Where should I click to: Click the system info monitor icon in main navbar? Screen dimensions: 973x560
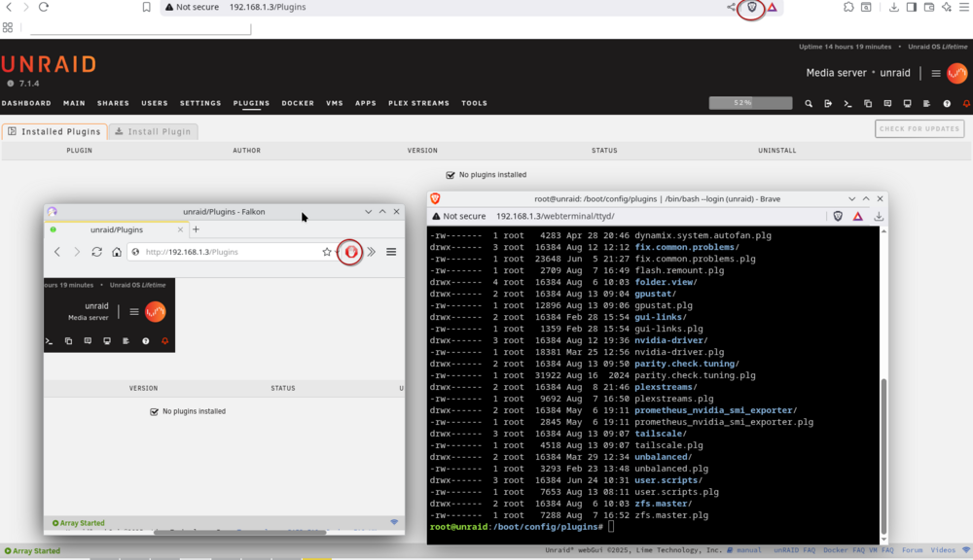pyautogui.click(x=907, y=104)
